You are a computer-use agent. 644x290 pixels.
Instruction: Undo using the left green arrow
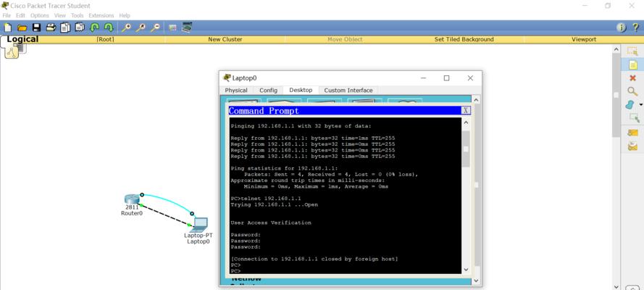94,28
